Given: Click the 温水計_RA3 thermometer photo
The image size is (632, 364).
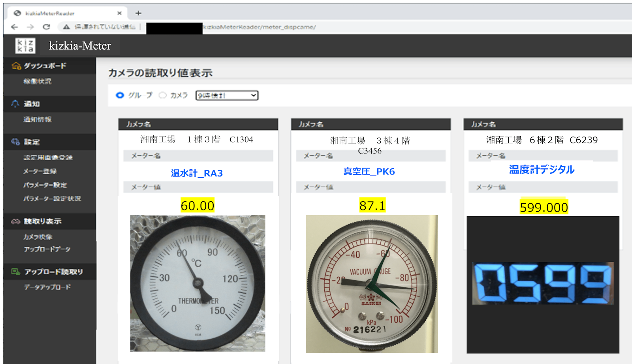Looking at the screenshot, I should click(197, 283).
